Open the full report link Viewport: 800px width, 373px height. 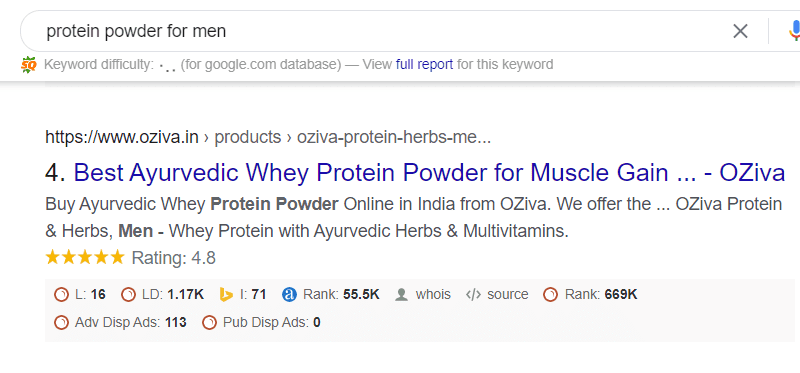(x=424, y=64)
